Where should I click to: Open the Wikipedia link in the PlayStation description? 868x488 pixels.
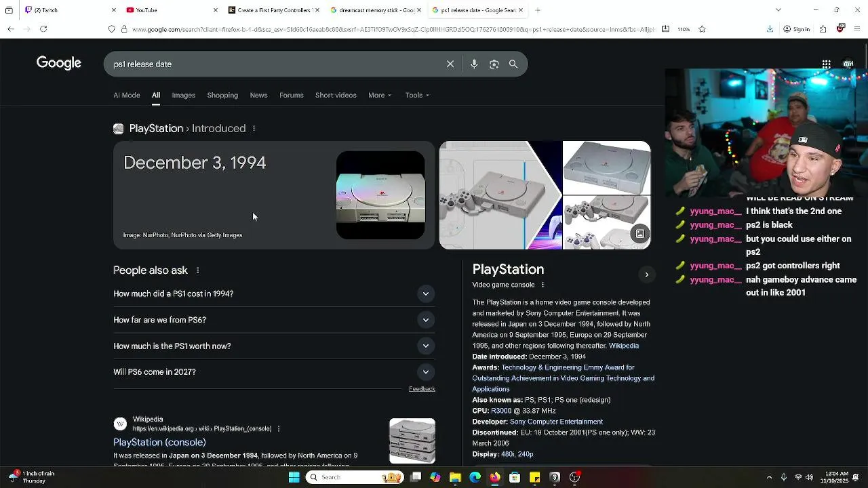click(x=624, y=346)
